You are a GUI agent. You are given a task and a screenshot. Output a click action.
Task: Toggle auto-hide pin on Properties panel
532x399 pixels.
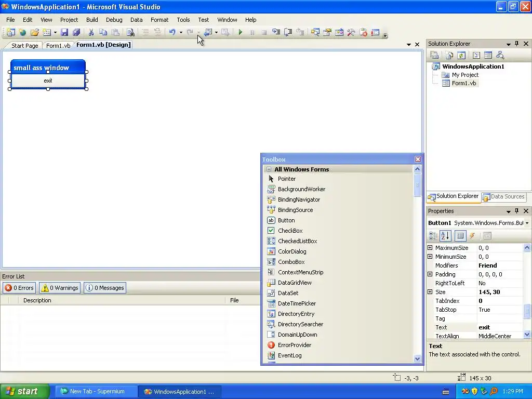(x=516, y=211)
